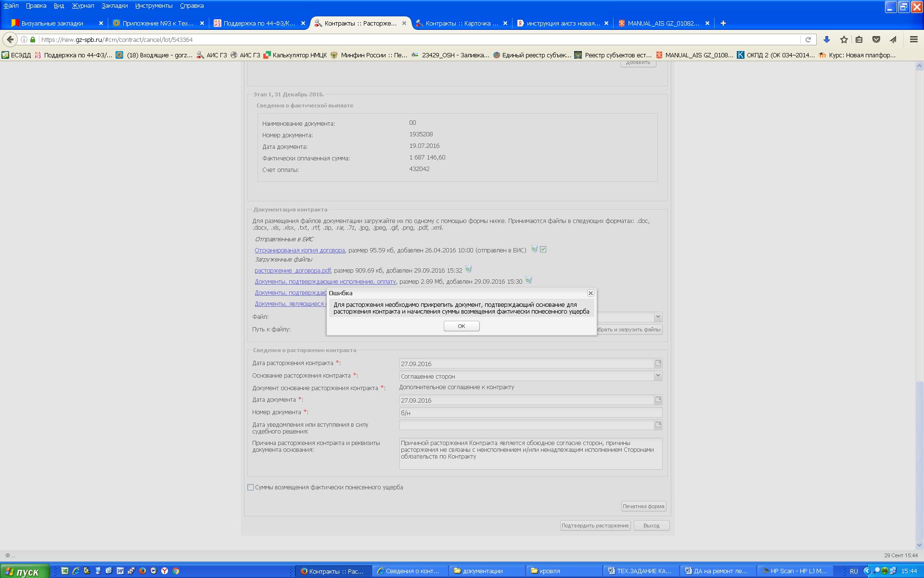This screenshot has width=924, height=578.
Task: Close the Ошибка error dialog with X
Action: [590, 293]
